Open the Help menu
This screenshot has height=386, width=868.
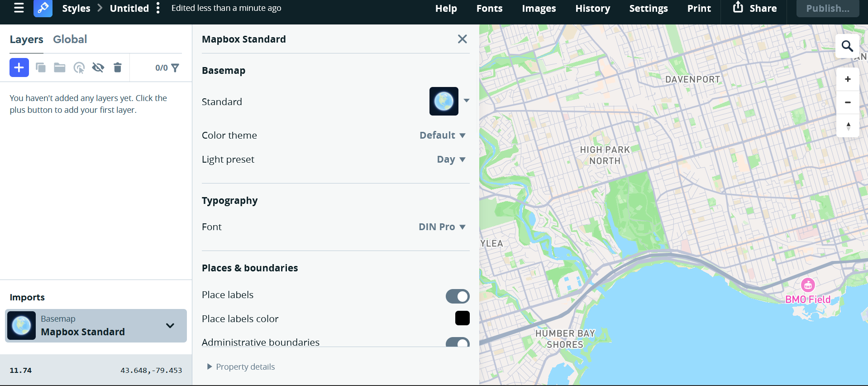click(446, 8)
